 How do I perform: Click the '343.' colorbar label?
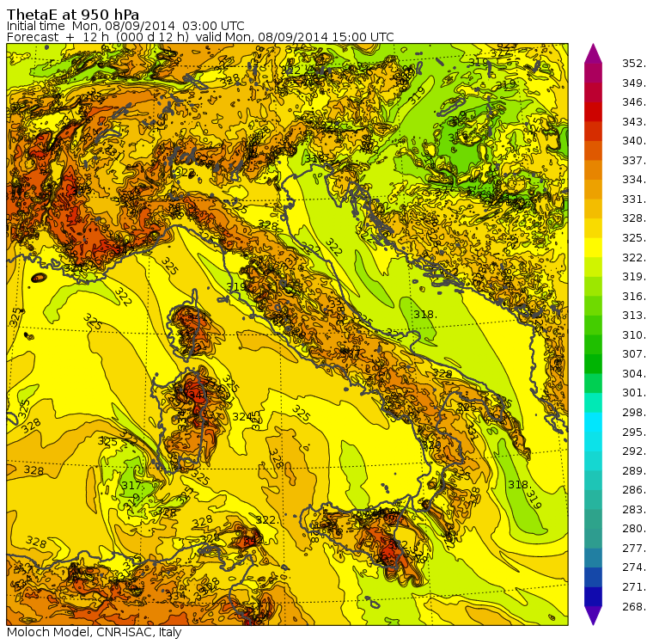pyautogui.click(x=634, y=122)
